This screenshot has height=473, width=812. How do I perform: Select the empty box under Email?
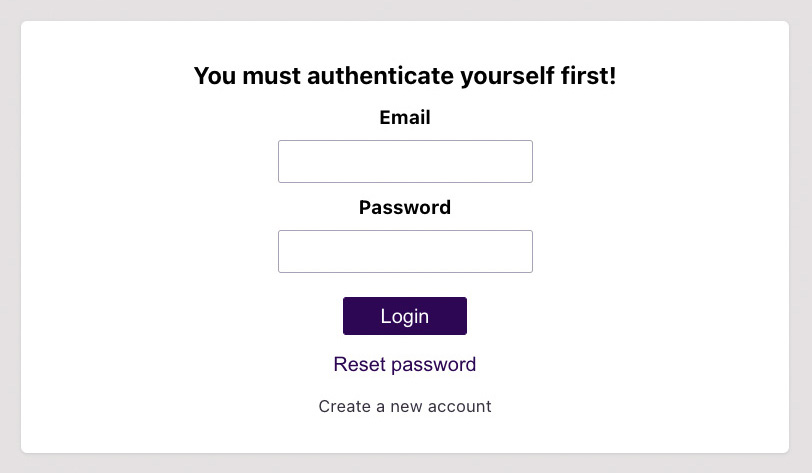(x=405, y=161)
